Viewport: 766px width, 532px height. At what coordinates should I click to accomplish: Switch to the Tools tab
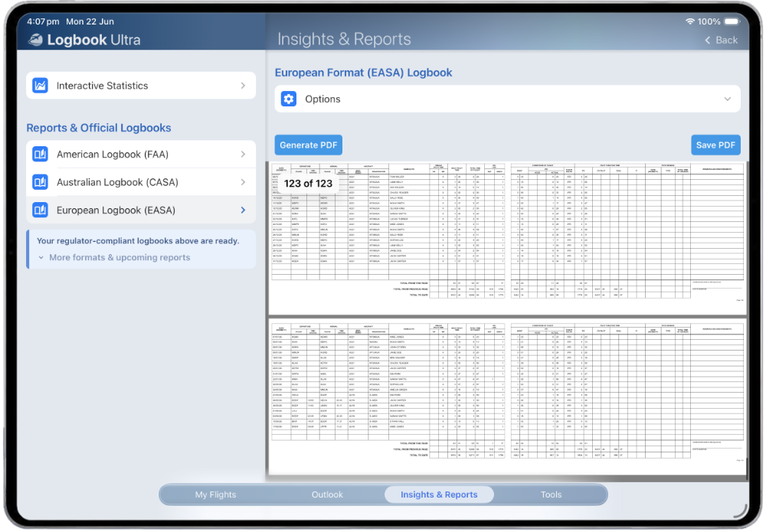click(551, 494)
